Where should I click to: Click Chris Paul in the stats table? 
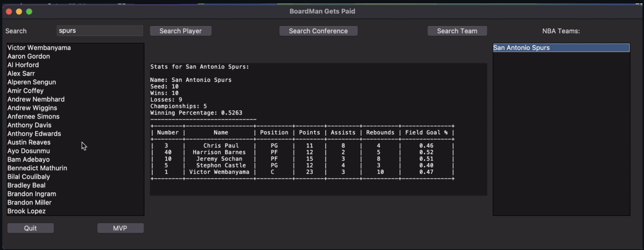pos(221,146)
